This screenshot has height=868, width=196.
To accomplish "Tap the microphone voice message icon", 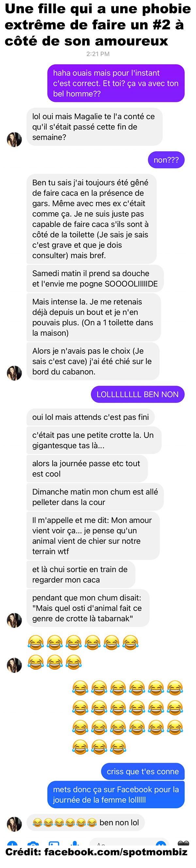I will pos(75,845).
